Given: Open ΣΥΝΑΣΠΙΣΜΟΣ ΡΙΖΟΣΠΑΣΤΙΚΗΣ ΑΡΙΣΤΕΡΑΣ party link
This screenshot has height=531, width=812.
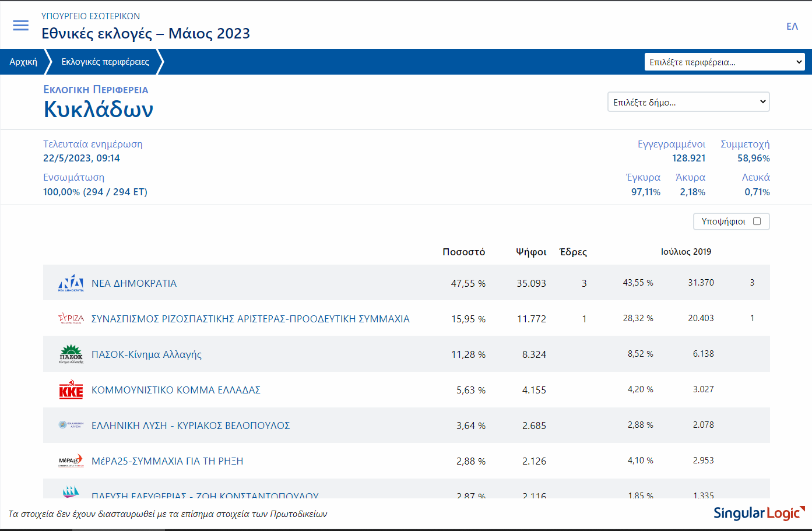Looking at the screenshot, I should [x=251, y=319].
